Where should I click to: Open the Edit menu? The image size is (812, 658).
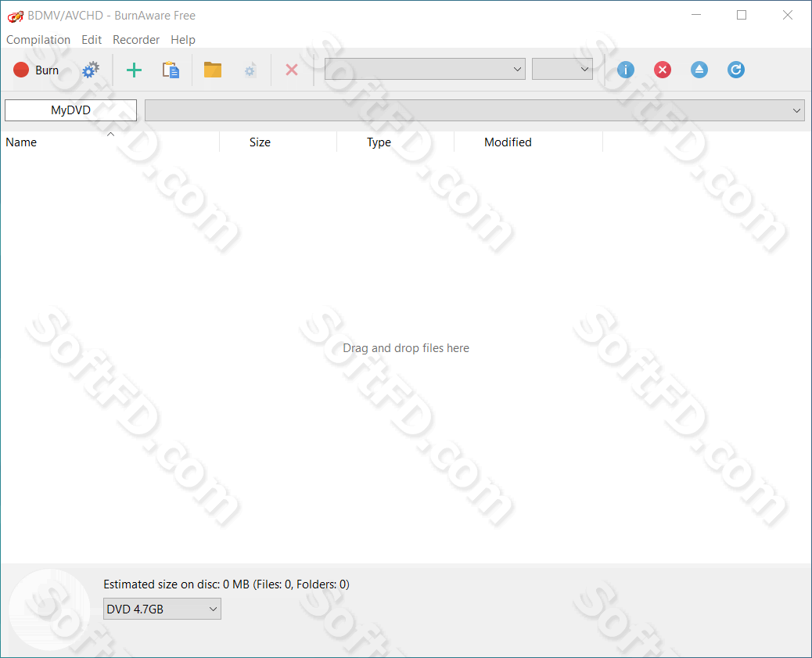point(92,40)
